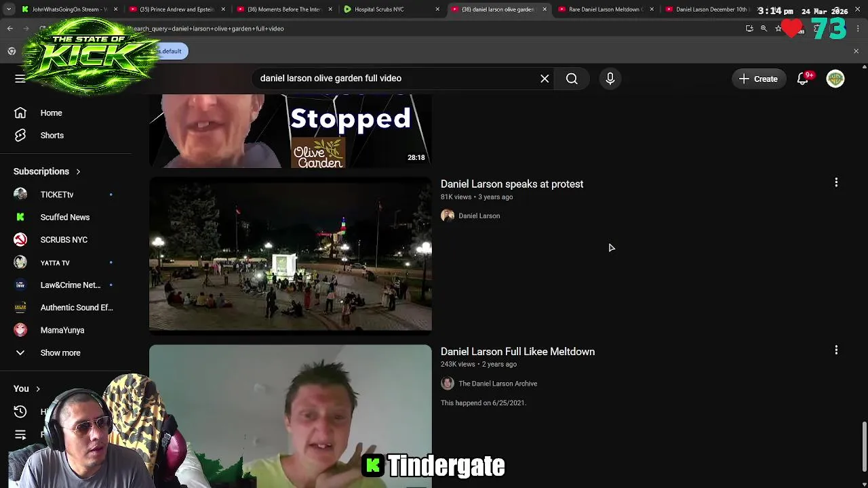The image size is (868, 488).
Task: Open The Daniel Larson Archive channel link
Action: pos(498,384)
